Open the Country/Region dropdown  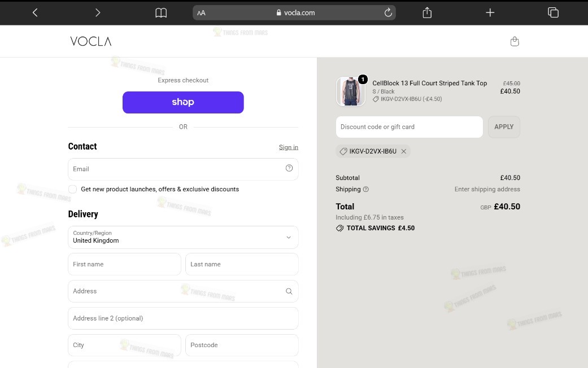[183, 237]
